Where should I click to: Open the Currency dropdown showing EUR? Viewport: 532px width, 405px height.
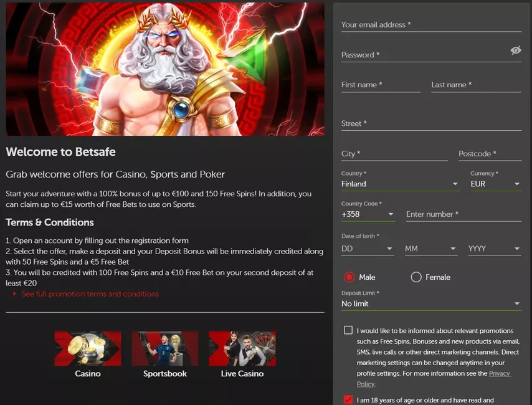pos(495,184)
